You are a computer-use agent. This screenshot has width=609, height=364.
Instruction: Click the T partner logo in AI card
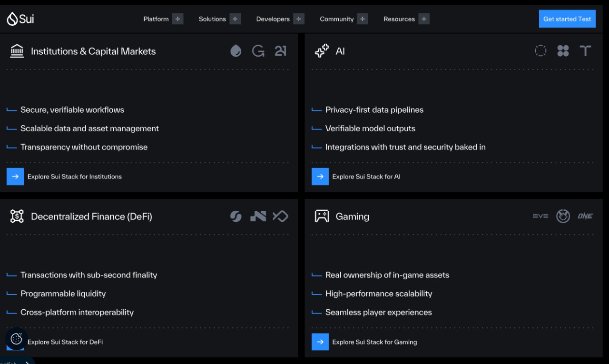(585, 51)
